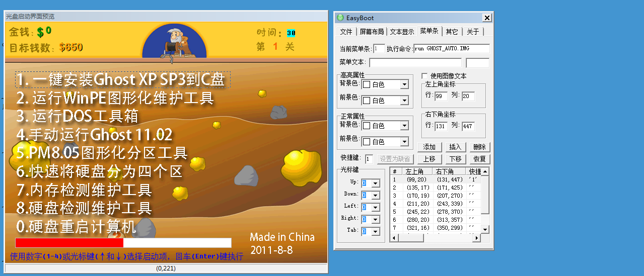Select menu item 一键安装Ghost XP SP3到C盘 in preview
The image size is (644, 276).
click(122, 79)
